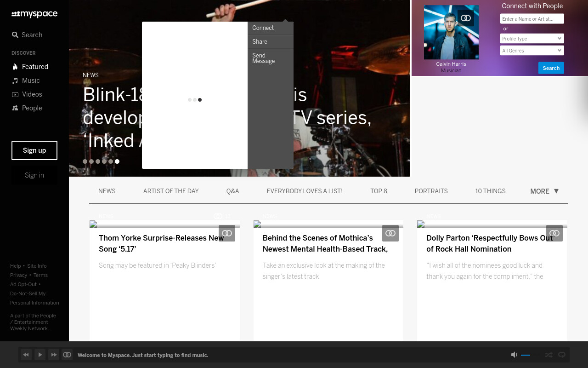Switch to the TOP 8 tab
The width and height of the screenshot is (588, 368).
(379, 191)
